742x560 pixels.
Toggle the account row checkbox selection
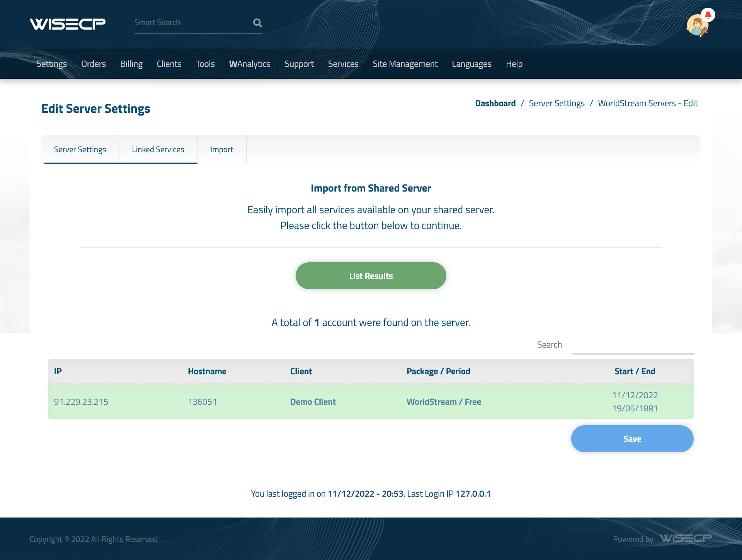(371, 402)
